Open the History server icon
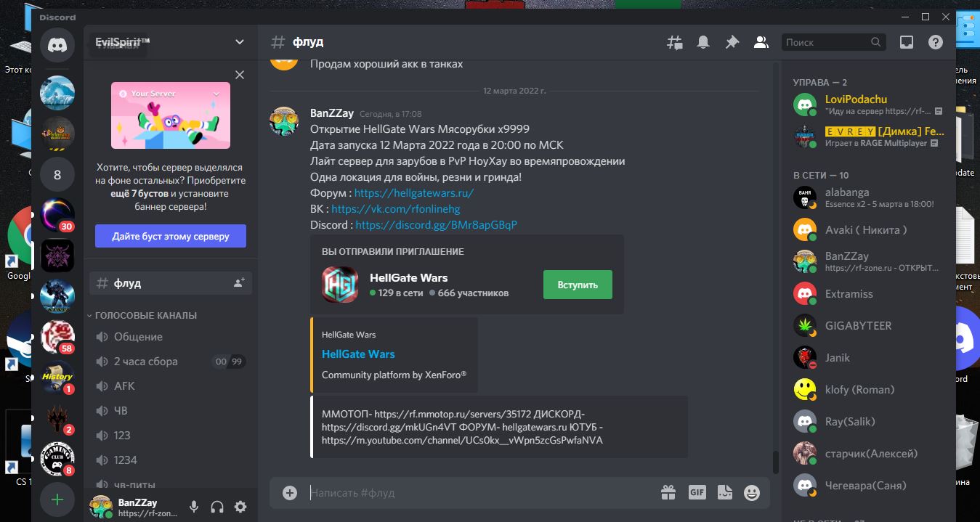980x522 pixels. click(57, 378)
